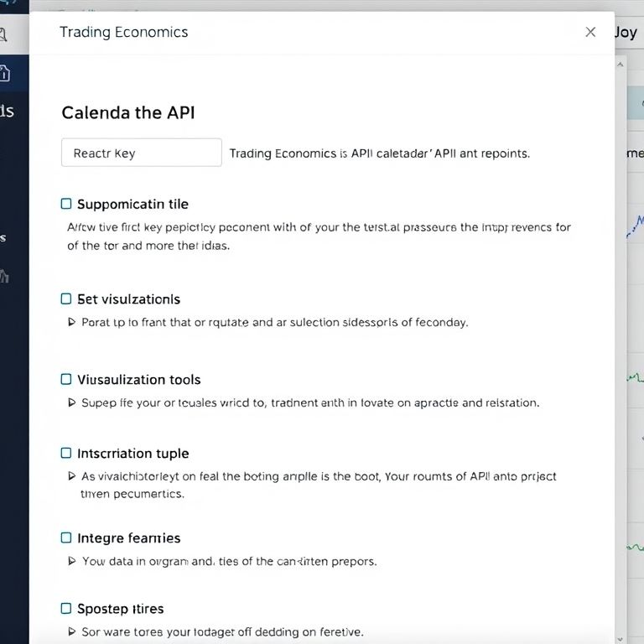Tick the Intscrriation tuple checkbox

pos(66,453)
